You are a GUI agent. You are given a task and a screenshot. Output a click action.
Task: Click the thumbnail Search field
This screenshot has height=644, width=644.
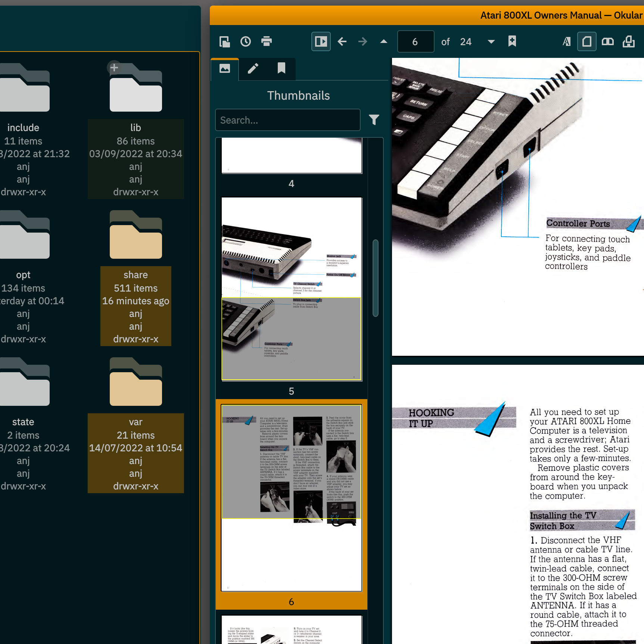(288, 120)
